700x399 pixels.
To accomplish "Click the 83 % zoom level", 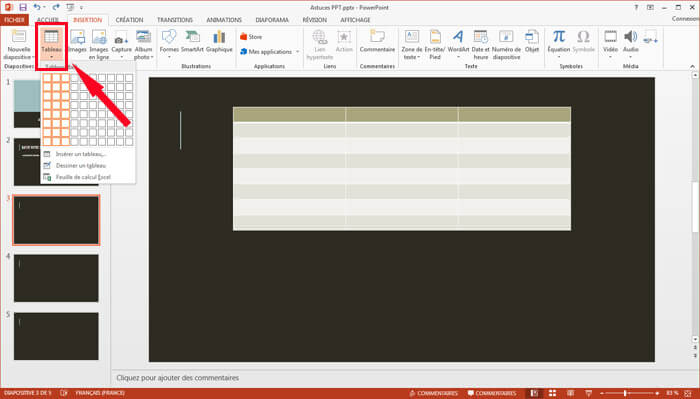I will click(x=672, y=393).
